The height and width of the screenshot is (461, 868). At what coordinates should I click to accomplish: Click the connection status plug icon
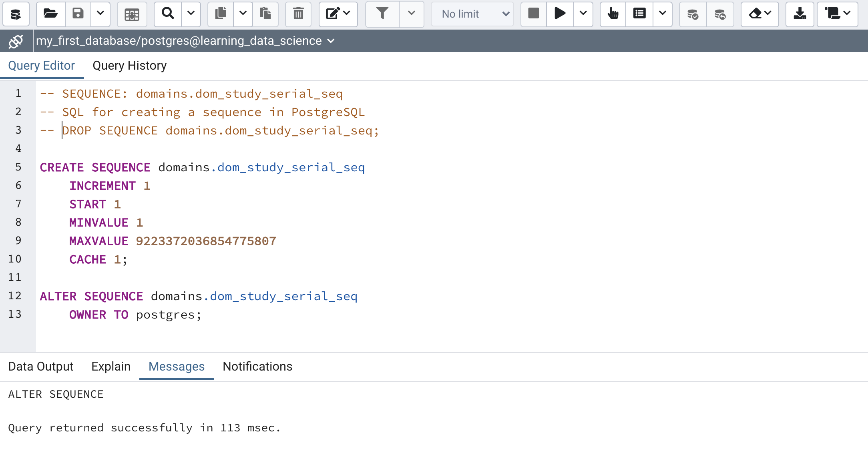pos(16,41)
